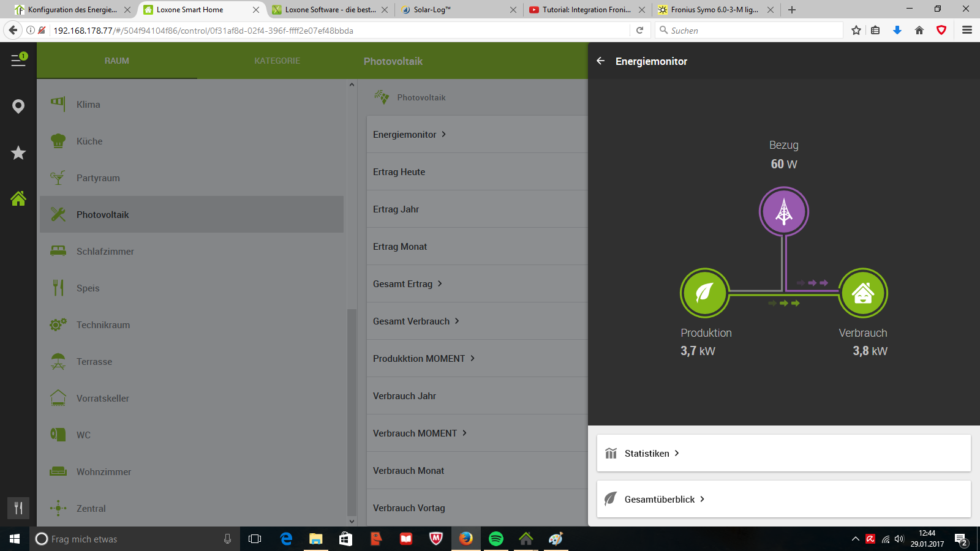The width and height of the screenshot is (980, 551).
Task: Select the Speis room
Action: point(192,288)
